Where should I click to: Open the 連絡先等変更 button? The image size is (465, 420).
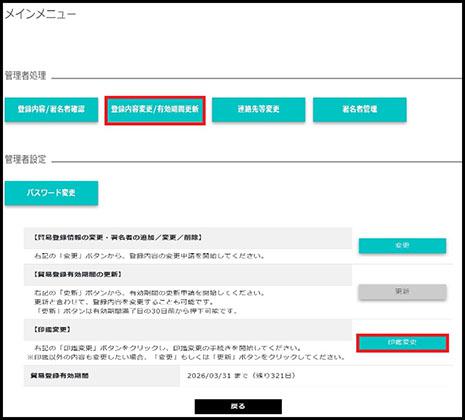[x=258, y=109]
